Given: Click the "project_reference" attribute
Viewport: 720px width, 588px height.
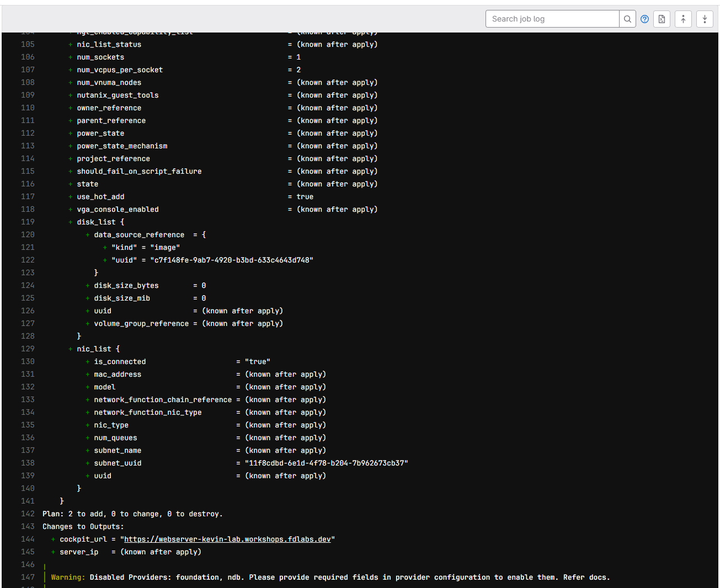Looking at the screenshot, I should (x=113, y=159).
